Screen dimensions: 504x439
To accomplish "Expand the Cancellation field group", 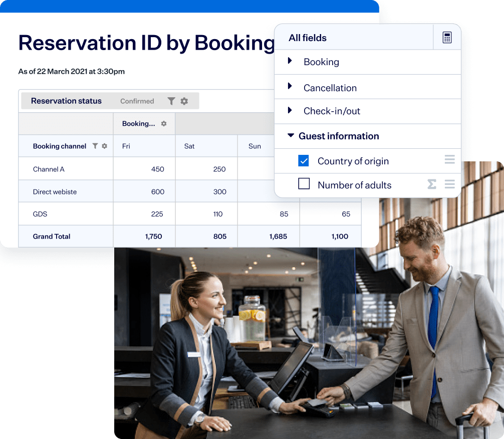I will (290, 87).
